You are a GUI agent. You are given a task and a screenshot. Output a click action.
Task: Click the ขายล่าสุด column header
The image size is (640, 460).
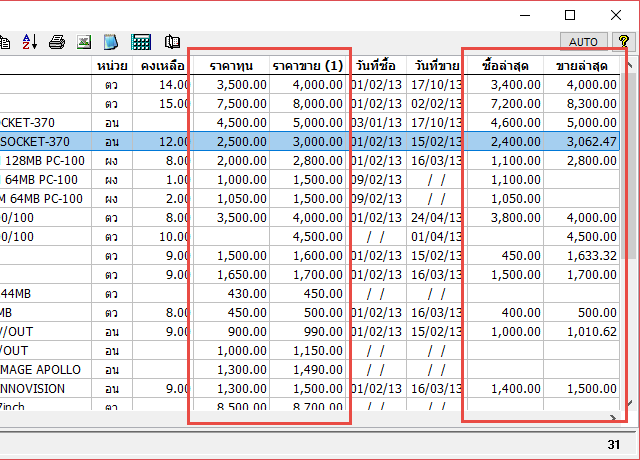click(x=582, y=66)
